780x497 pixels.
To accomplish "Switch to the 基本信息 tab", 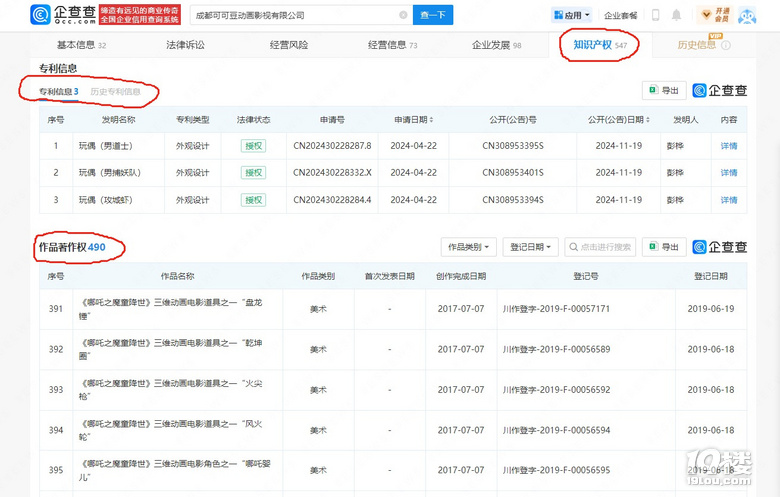I will [x=81, y=45].
